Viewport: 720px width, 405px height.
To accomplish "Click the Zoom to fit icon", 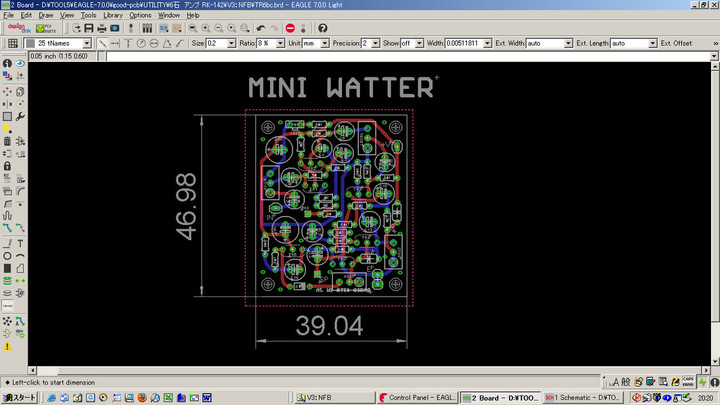I will [191, 28].
